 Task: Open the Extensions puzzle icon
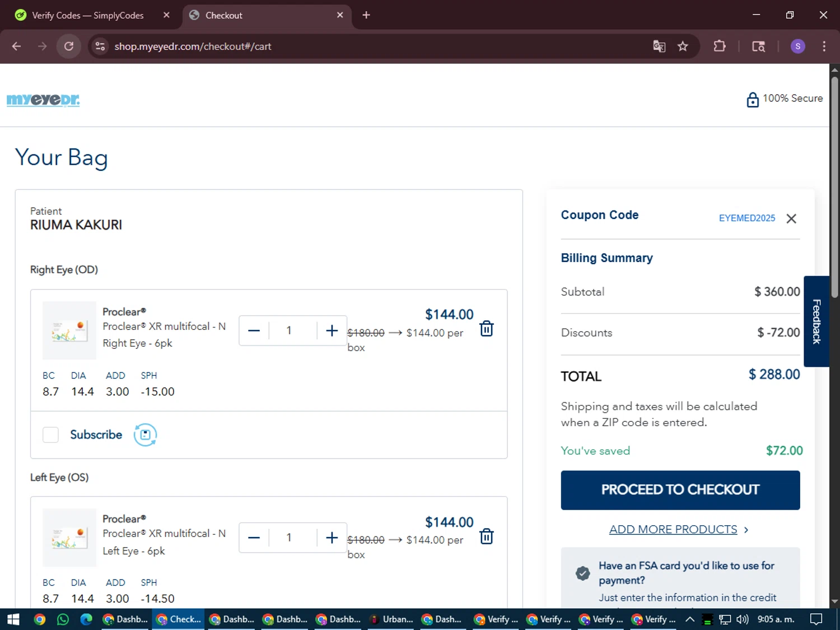[x=720, y=46]
